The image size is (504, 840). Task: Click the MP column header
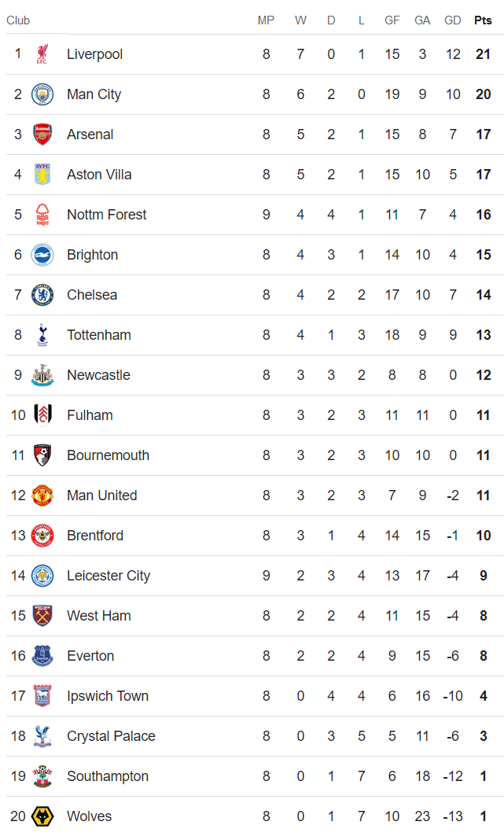[267, 20]
